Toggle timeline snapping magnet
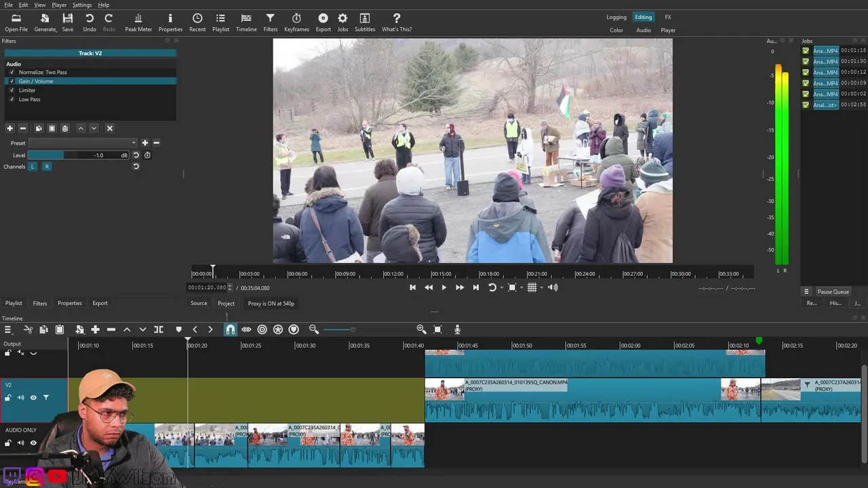Viewport: 868px width, 488px height. coord(231,329)
